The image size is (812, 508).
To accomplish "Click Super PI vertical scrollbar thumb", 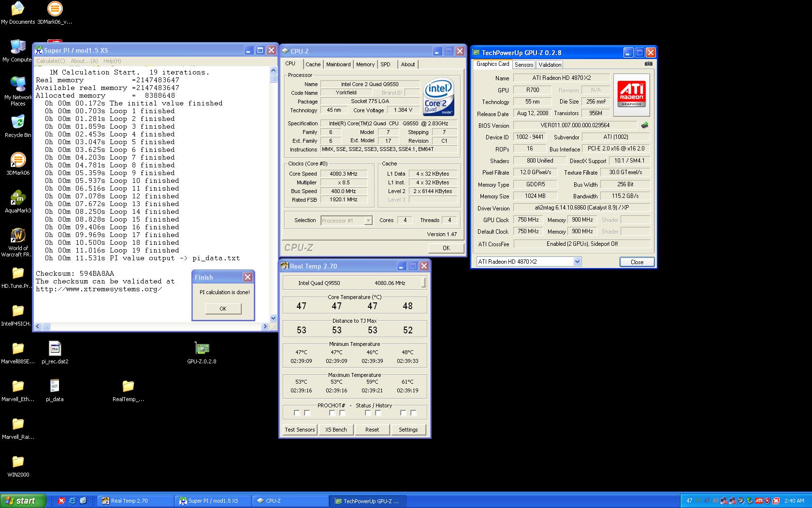I will pyautogui.click(x=274, y=78).
